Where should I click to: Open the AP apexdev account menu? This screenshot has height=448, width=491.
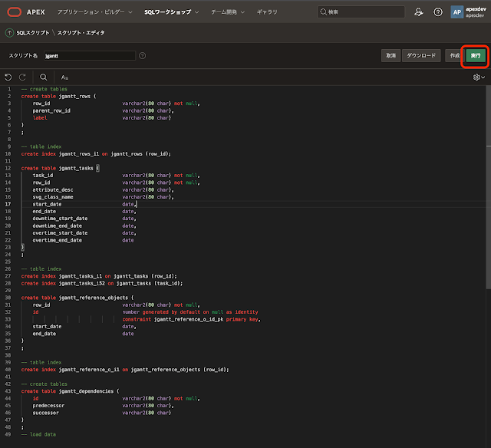coord(469,12)
